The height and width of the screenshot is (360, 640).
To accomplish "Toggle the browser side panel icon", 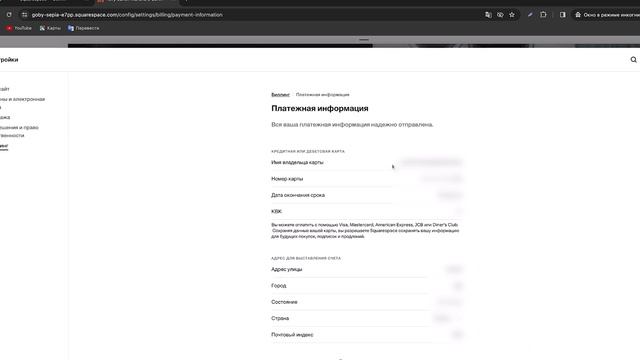I will tap(563, 15).
